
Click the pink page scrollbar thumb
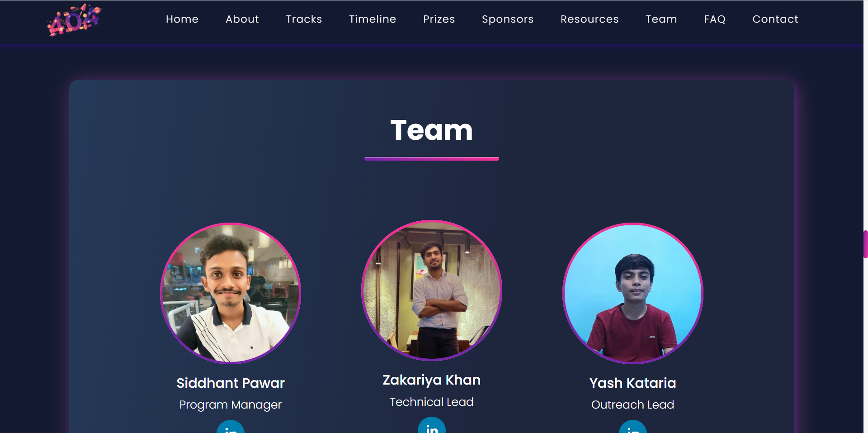pos(865,244)
